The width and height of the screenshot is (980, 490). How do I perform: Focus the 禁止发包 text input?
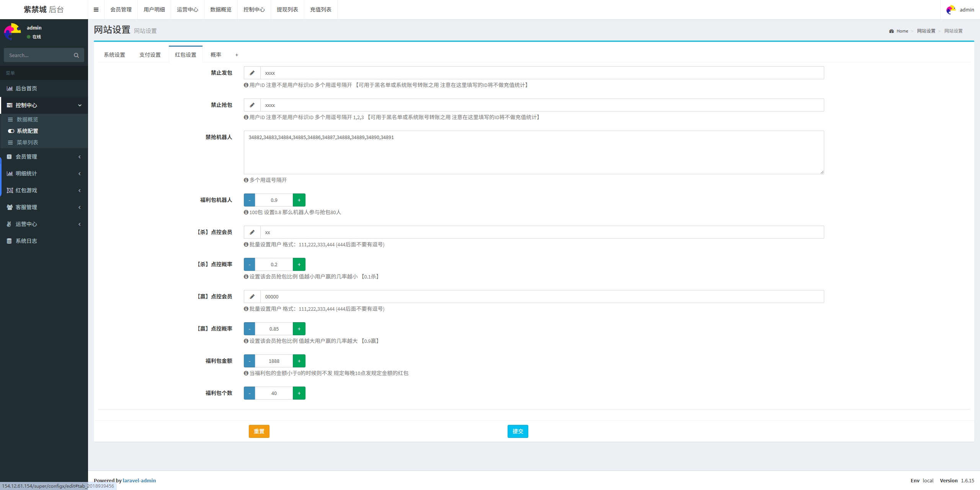pyautogui.click(x=542, y=73)
